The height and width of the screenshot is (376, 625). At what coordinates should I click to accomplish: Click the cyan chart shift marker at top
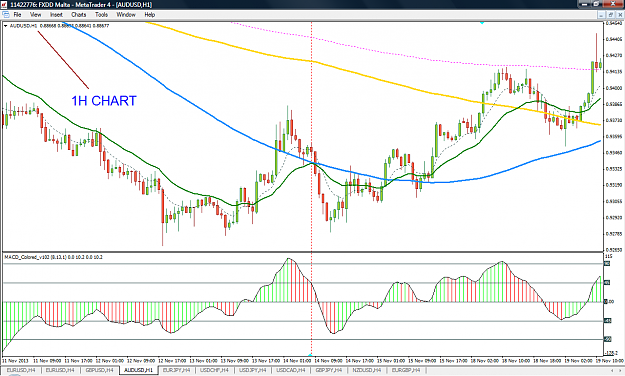click(x=482, y=23)
